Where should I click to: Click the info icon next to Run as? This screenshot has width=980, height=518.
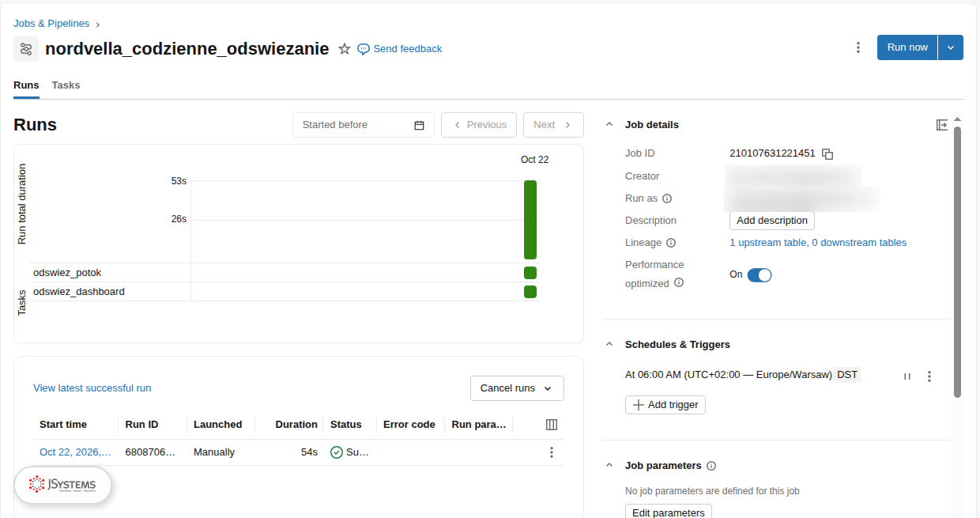(x=667, y=199)
